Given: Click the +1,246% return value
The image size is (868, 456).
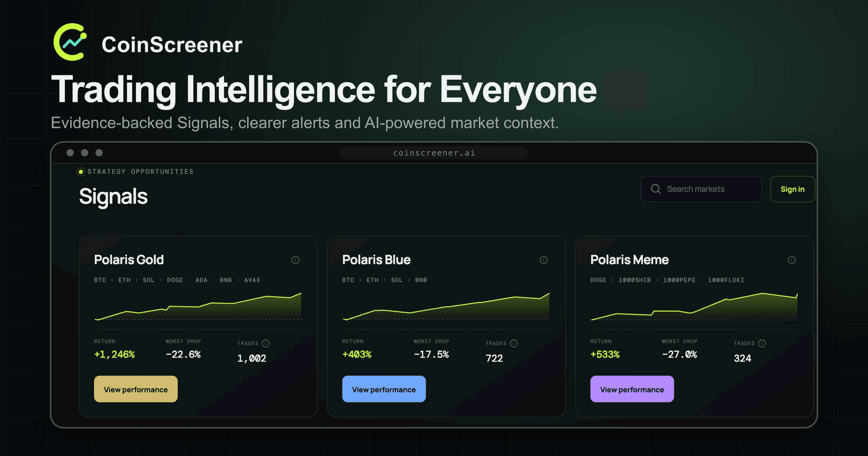Looking at the screenshot, I should [x=114, y=355].
